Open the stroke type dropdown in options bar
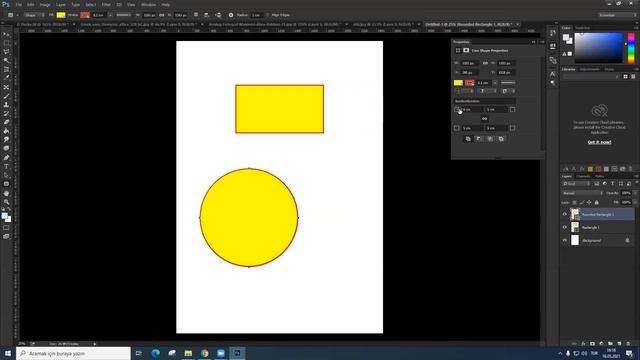 (124, 15)
